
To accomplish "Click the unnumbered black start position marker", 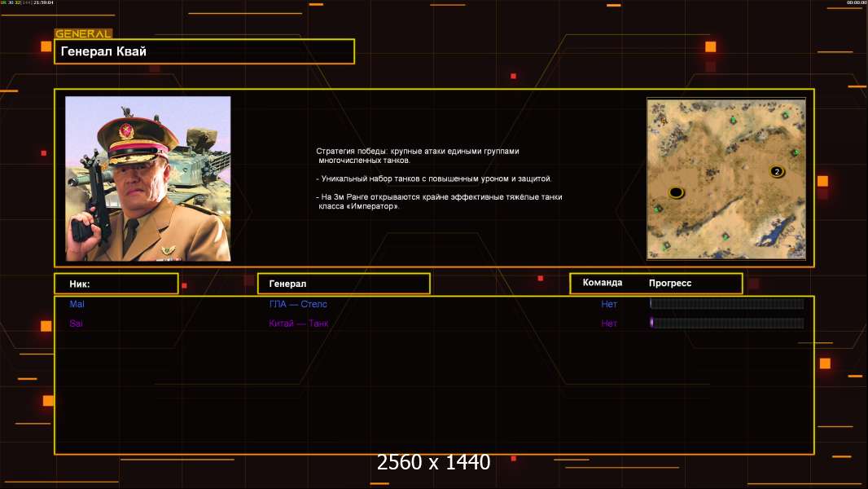I will click(675, 192).
